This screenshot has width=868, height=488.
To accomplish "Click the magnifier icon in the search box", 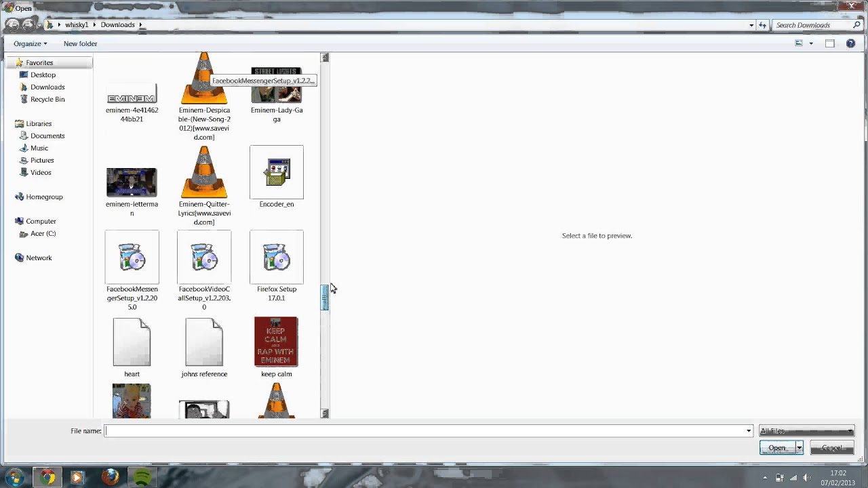I will point(856,25).
